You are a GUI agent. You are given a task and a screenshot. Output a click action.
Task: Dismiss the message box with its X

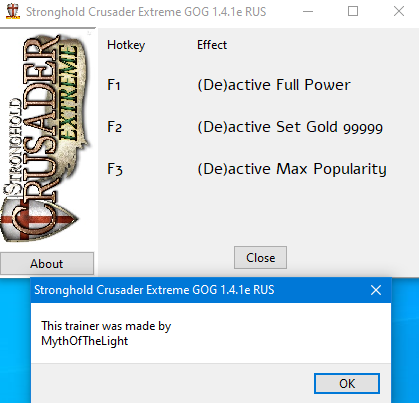[376, 290]
